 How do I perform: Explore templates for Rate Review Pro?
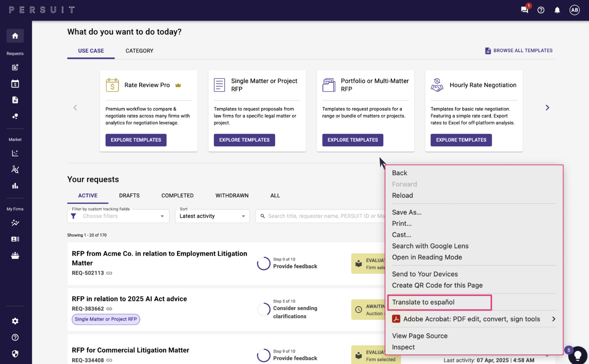tap(136, 140)
